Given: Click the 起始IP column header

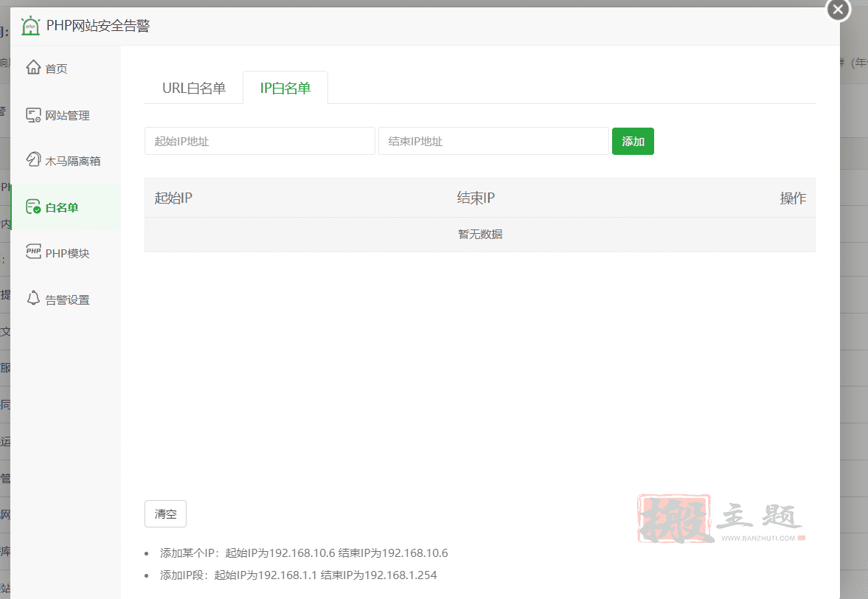Looking at the screenshot, I should point(173,198).
